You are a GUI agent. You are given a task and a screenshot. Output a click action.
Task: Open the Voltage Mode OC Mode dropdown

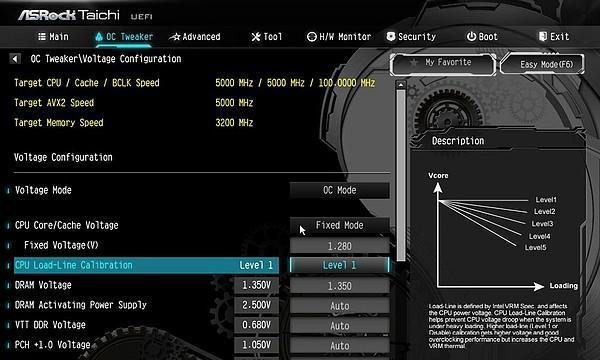[340, 190]
